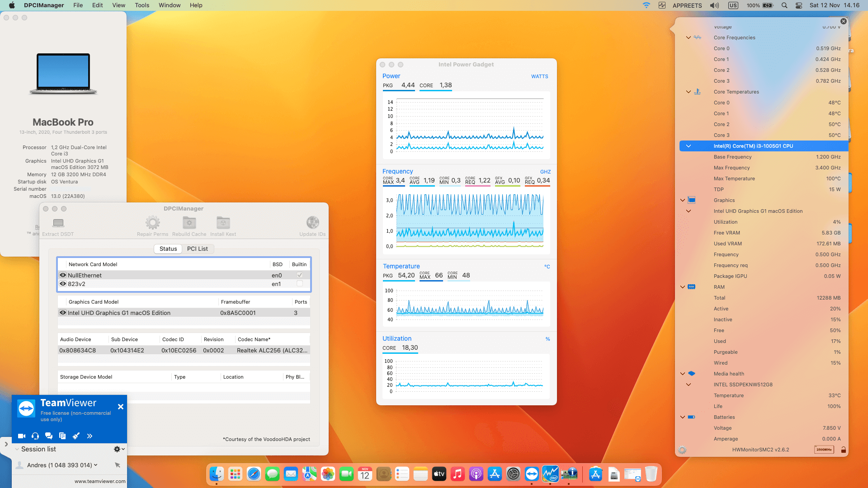Select Status tab in DPCIManager
Image resolution: width=868 pixels, height=488 pixels.
[x=168, y=249]
